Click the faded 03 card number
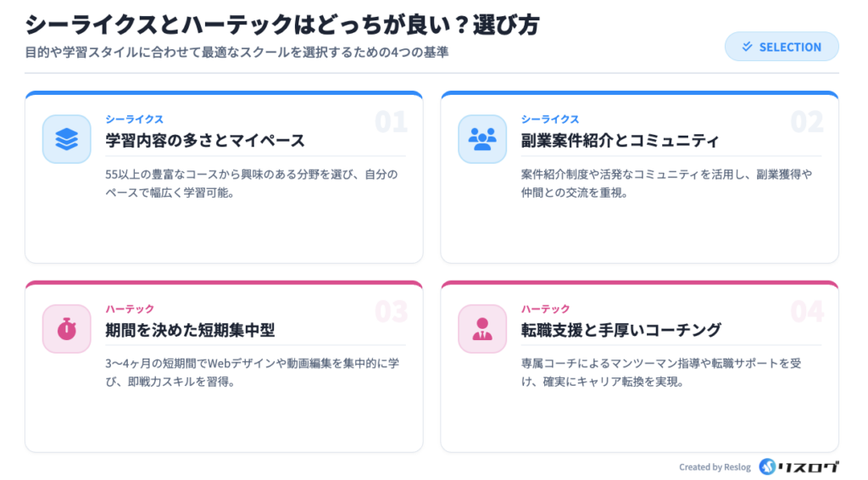Viewport: 868px width, 480px height. [x=391, y=312]
